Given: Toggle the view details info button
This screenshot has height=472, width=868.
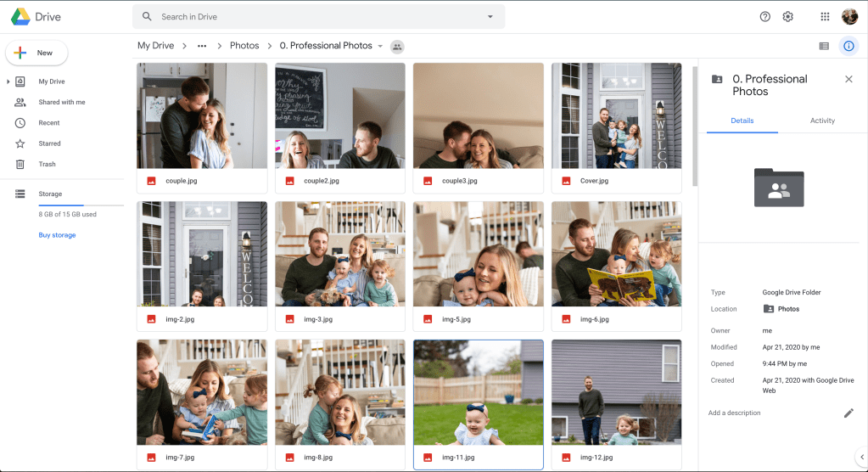Looking at the screenshot, I should tap(848, 46).
